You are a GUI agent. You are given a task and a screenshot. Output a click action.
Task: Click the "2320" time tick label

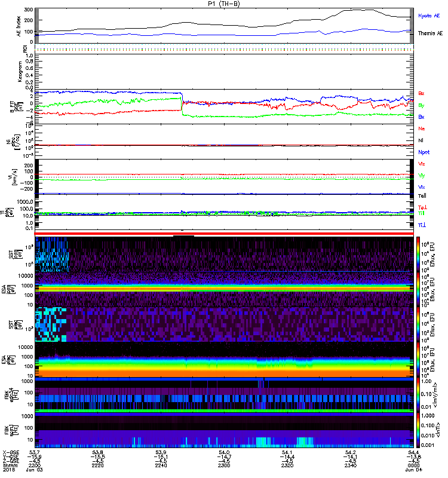287,465
